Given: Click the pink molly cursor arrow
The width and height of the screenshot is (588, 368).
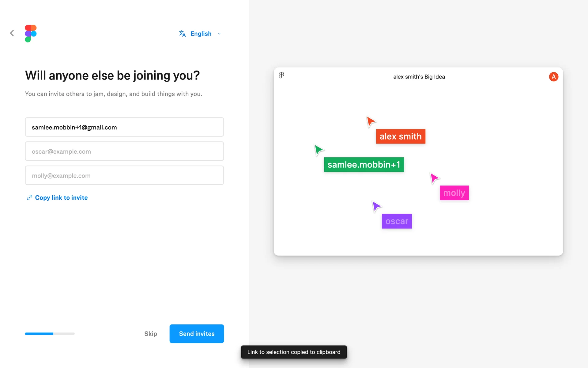Looking at the screenshot, I should pos(434,178).
